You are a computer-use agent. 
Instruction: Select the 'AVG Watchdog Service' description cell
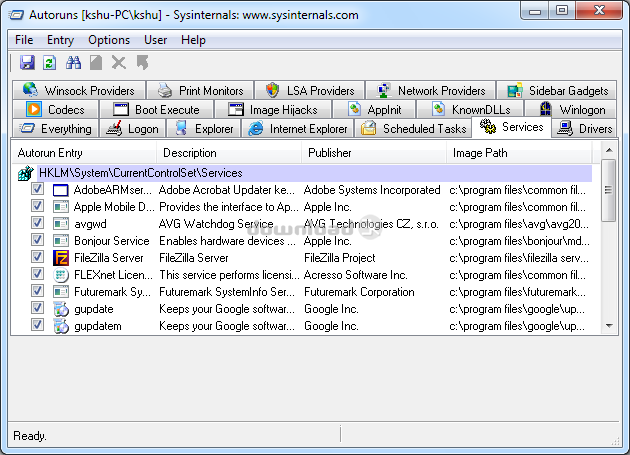pos(216,224)
